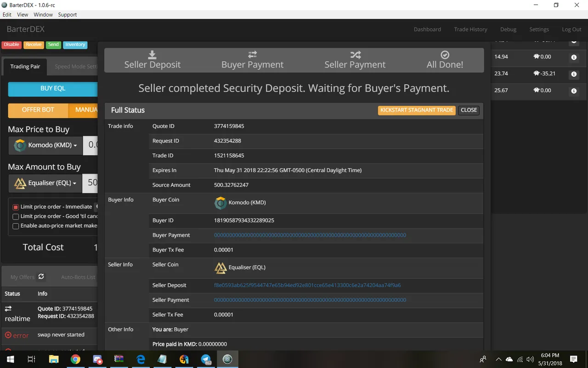Click the realtime swap arrows status icon

[8, 309]
